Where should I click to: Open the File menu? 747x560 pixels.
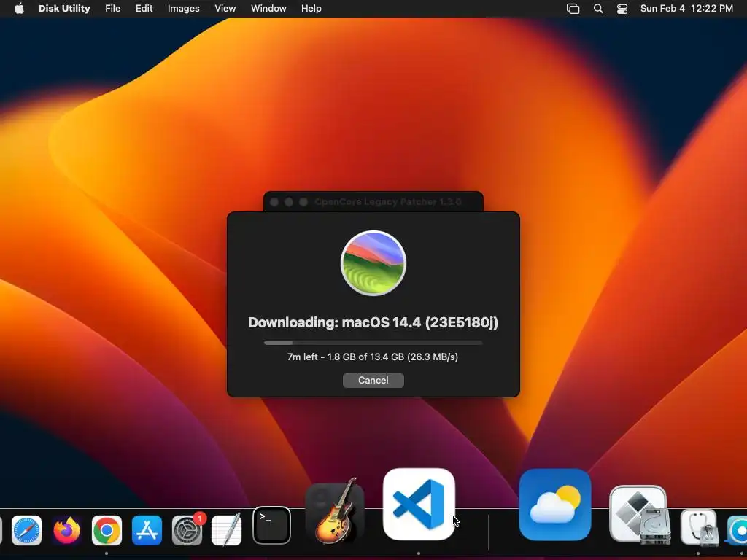point(113,9)
